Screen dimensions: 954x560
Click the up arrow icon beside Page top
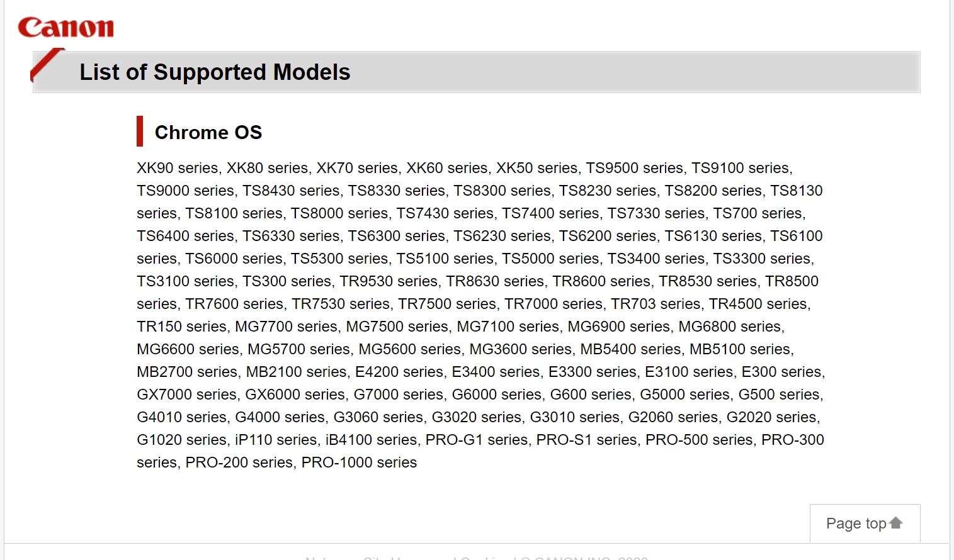(896, 523)
